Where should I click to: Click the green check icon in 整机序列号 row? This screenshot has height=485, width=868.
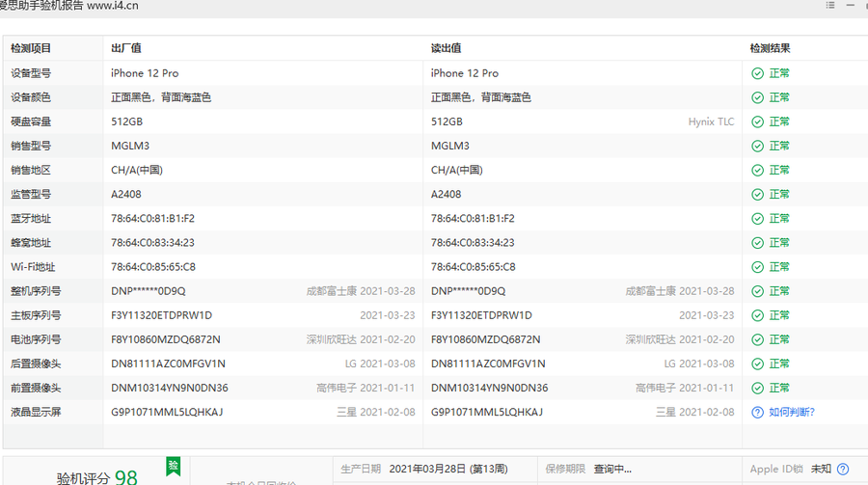click(x=757, y=291)
